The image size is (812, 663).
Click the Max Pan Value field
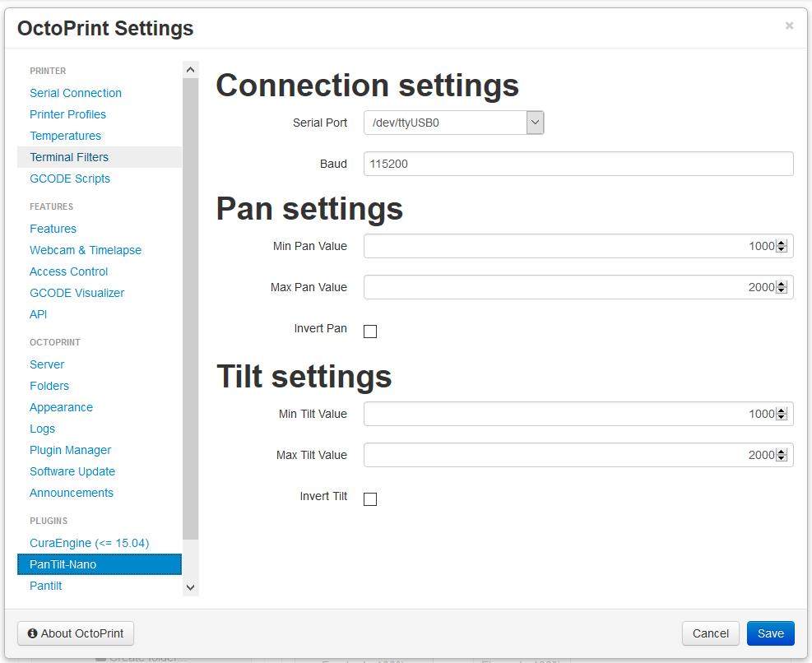pos(578,287)
